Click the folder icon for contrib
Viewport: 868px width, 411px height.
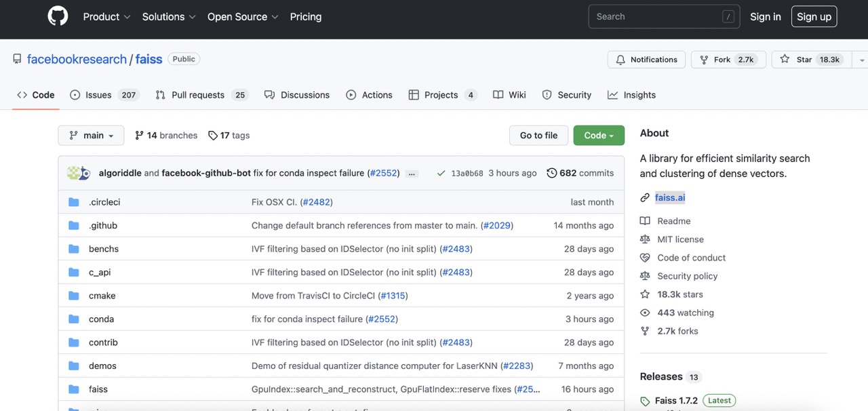click(x=74, y=342)
